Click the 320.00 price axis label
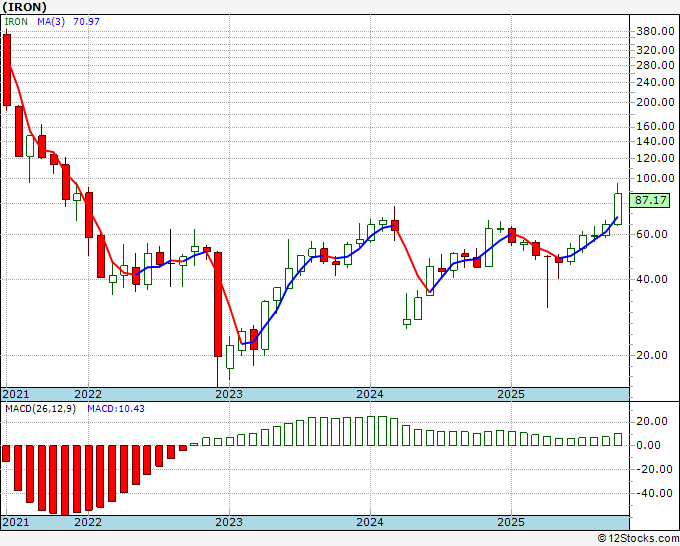The image size is (680, 546). click(x=655, y=50)
